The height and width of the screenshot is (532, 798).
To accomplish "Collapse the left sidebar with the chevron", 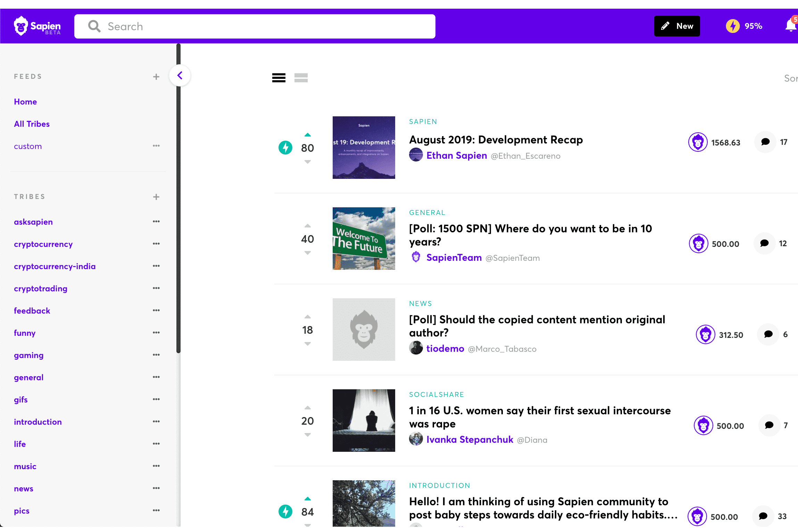I will click(180, 75).
